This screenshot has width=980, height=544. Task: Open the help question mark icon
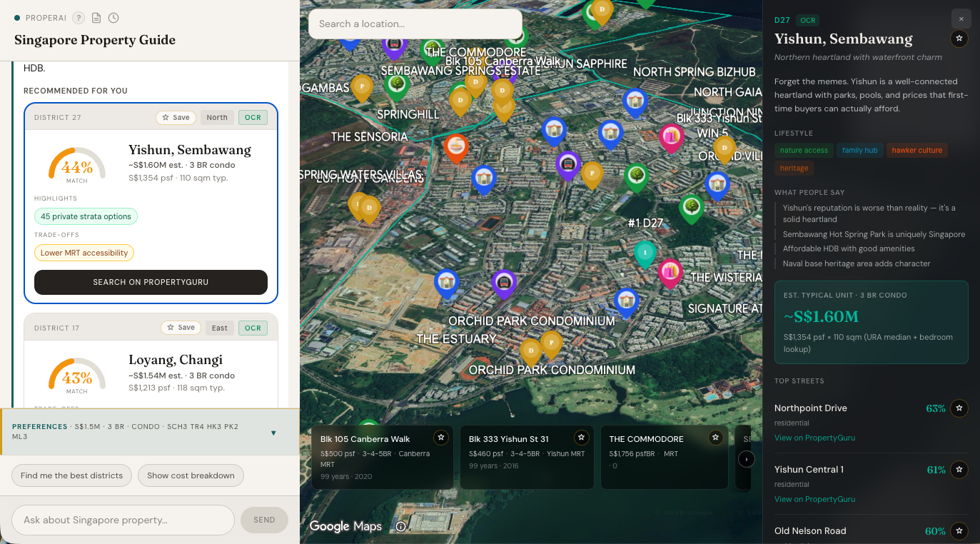[x=79, y=18]
